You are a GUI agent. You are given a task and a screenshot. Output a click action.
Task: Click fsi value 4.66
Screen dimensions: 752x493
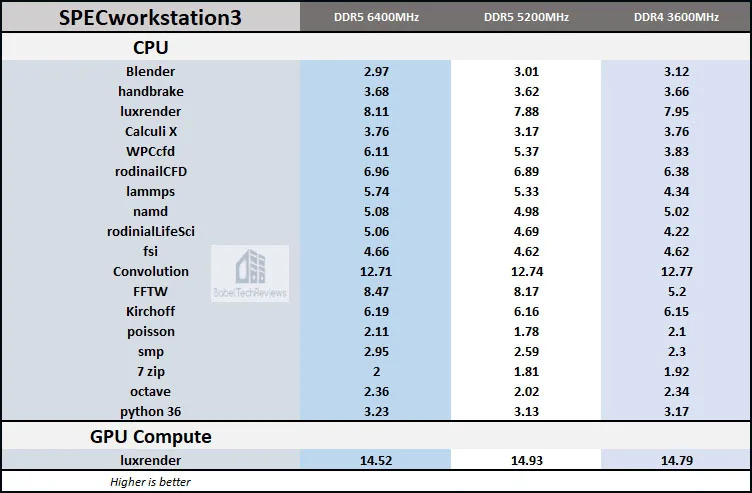pos(376,251)
